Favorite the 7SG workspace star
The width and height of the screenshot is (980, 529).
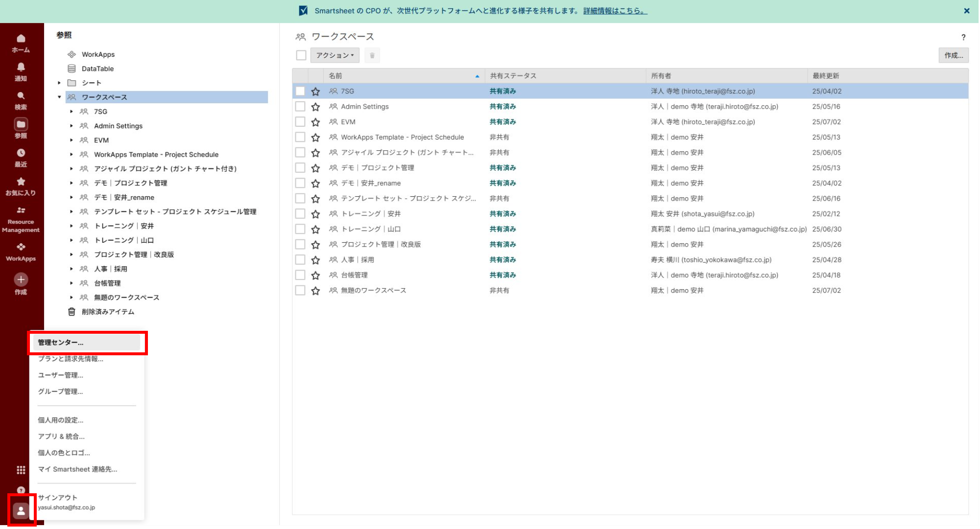[315, 92]
